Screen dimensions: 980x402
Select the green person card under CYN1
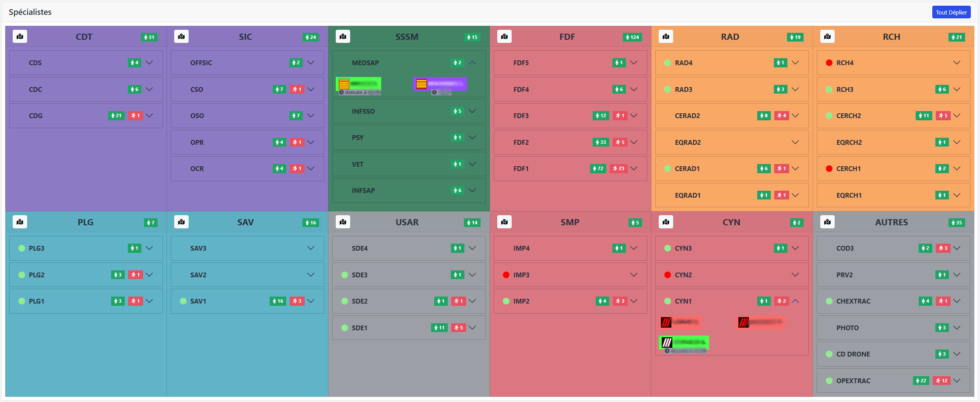click(684, 343)
